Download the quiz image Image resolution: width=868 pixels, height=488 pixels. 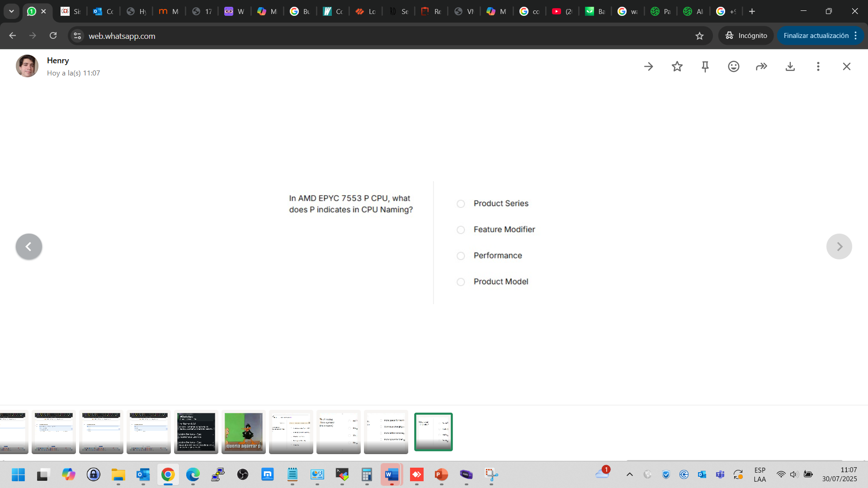790,66
